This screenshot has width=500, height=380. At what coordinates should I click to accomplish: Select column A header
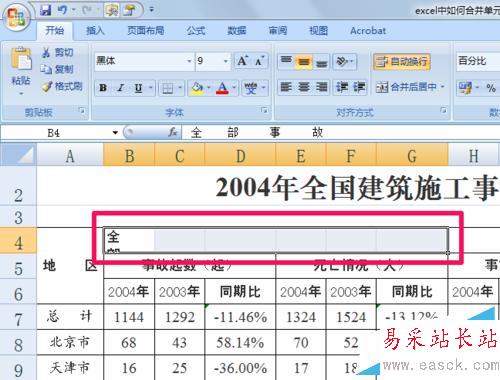pyautogui.click(x=70, y=155)
